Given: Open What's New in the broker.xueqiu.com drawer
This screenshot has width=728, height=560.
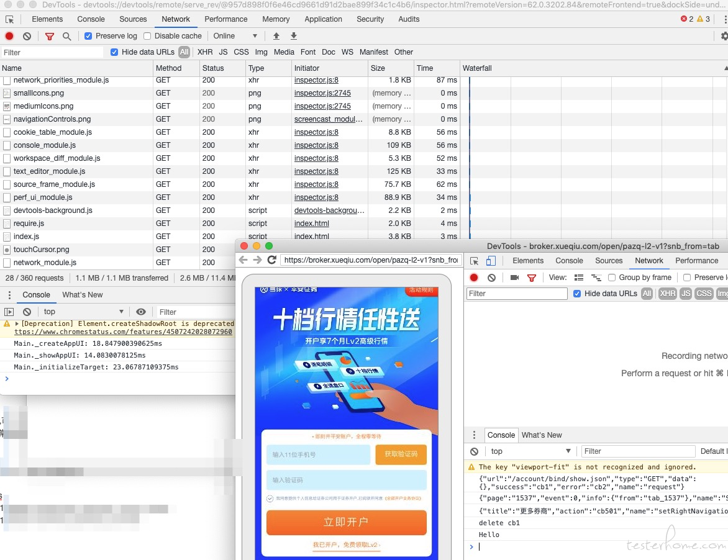Looking at the screenshot, I should click(x=542, y=435).
